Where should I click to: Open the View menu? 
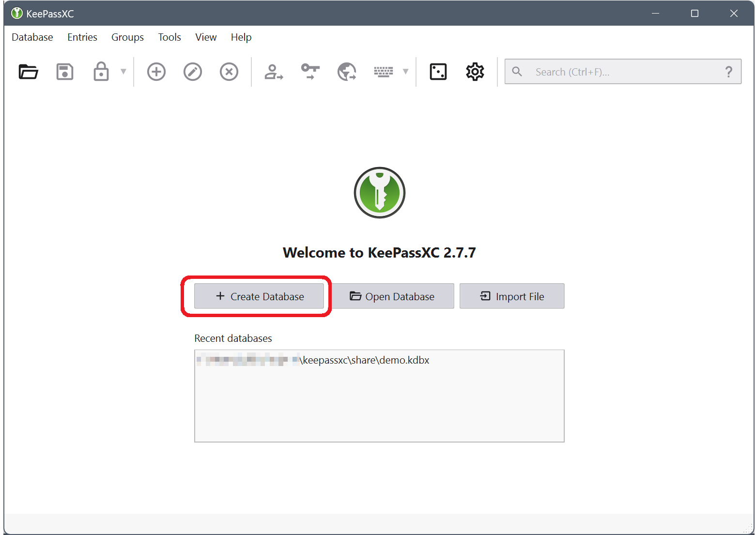[206, 37]
